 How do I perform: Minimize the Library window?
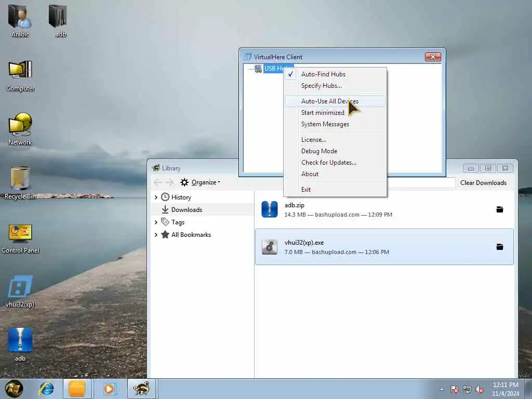click(x=471, y=168)
